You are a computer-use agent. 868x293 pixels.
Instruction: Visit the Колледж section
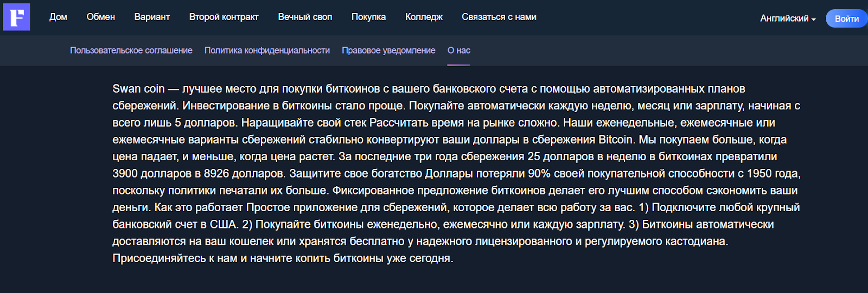click(424, 17)
